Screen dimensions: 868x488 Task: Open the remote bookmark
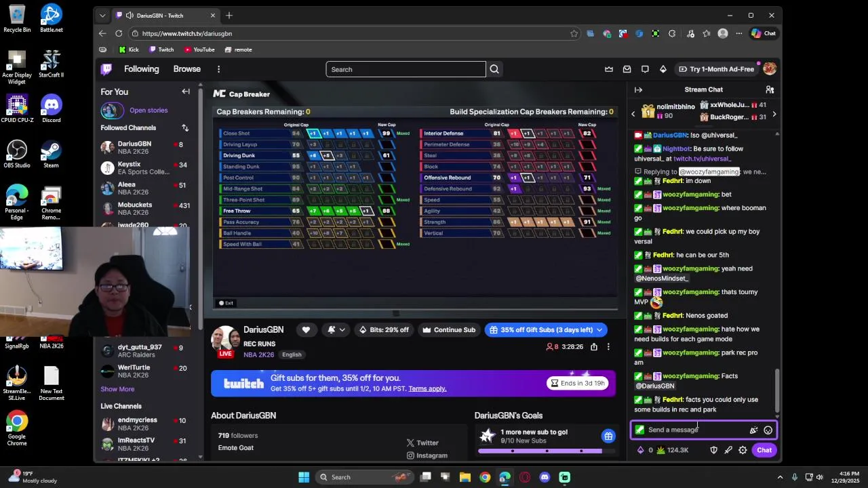tap(238, 49)
